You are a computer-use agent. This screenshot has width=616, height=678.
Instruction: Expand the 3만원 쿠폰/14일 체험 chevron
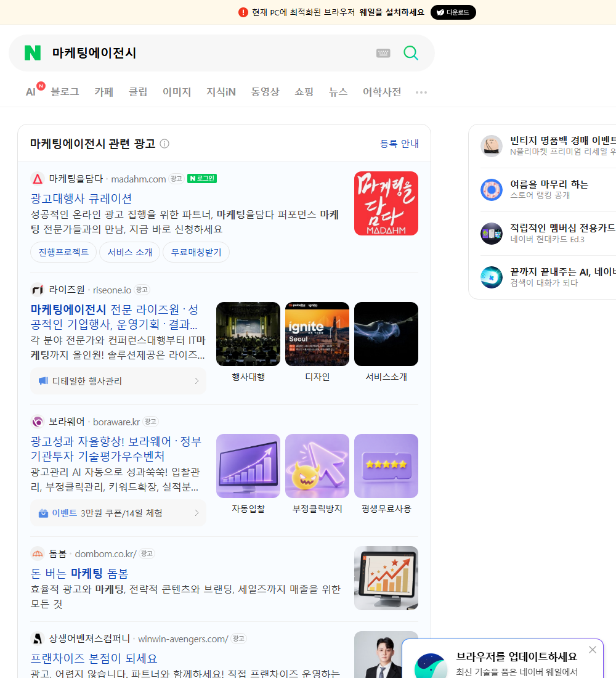tap(197, 513)
